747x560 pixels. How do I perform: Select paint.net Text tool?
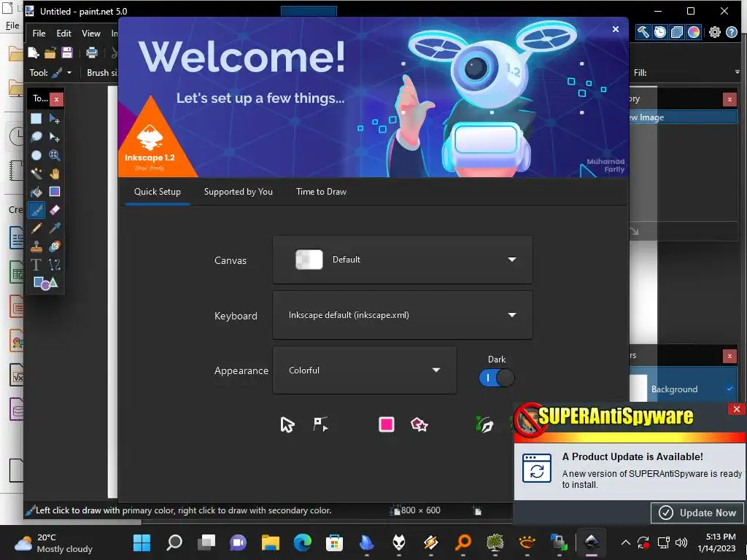tap(36, 264)
